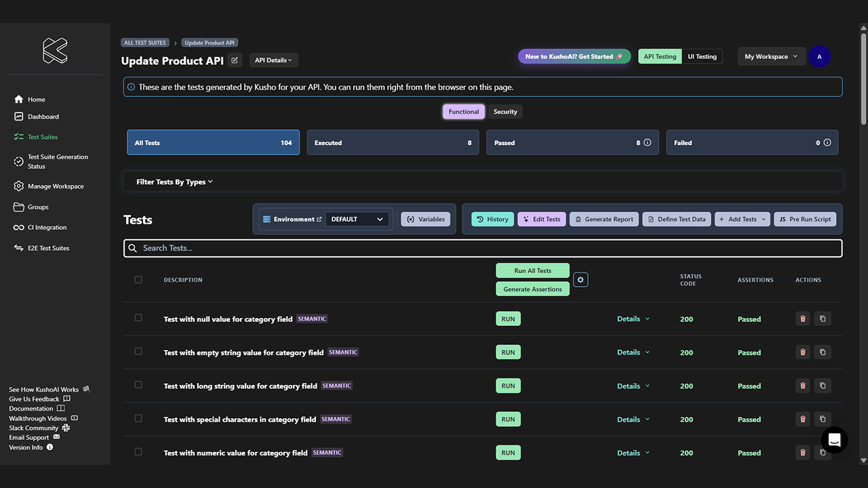Expand Details for special characters test
This screenshot has width=868, height=488.
point(633,420)
